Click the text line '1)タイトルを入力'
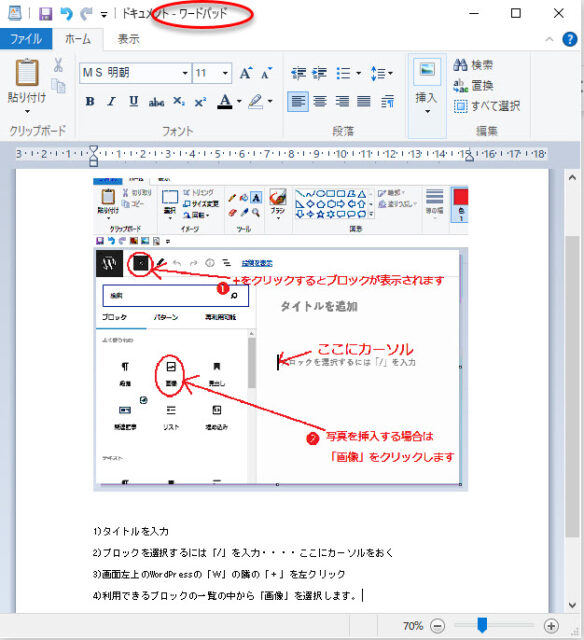Image resolution: width=584 pixels, height=640 pixels. pos(131,531)
